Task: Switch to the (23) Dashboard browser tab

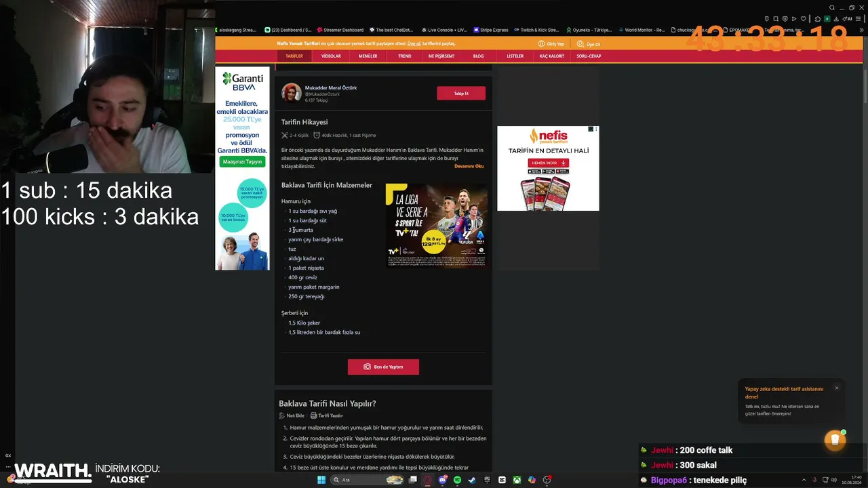Action: 288,30
